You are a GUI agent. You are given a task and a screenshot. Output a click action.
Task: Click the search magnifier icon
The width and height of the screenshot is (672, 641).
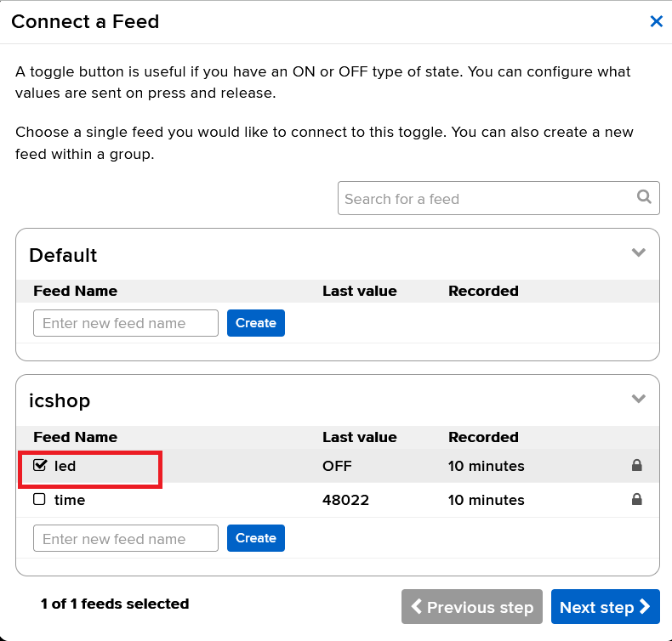pyautogui.click(x=644, y=197)
